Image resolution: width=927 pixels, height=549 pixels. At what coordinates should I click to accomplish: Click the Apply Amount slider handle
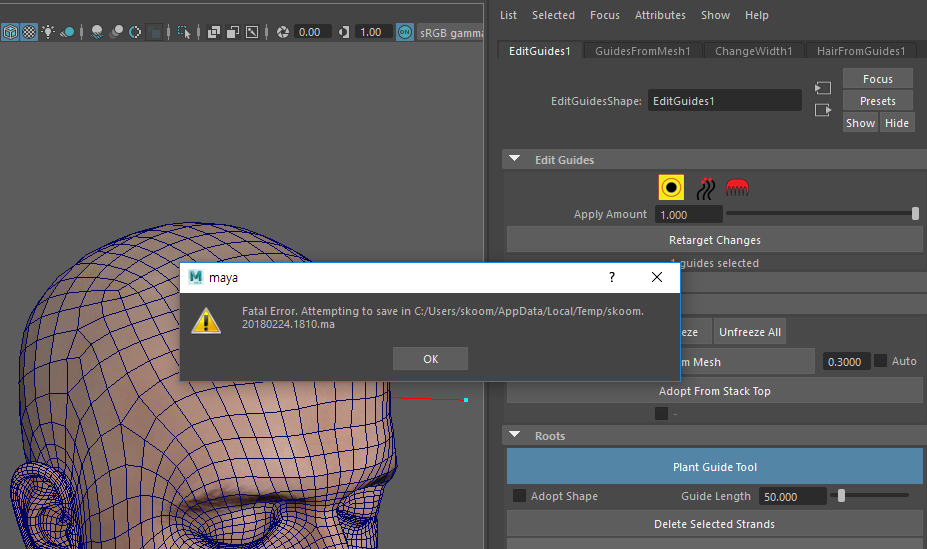pyautogui.click(x=915, y=213)
